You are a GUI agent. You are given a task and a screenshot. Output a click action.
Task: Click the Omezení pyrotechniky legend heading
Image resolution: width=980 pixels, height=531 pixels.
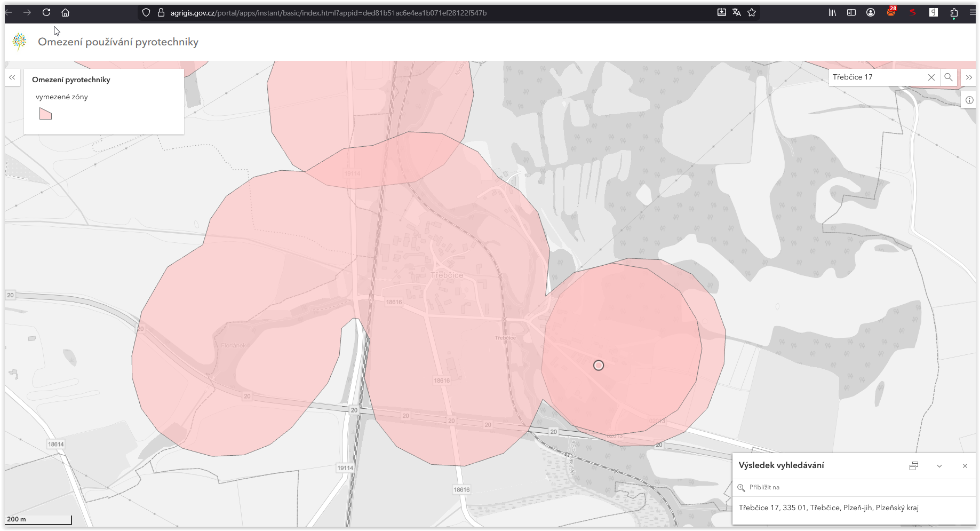(x=71, y=80)
